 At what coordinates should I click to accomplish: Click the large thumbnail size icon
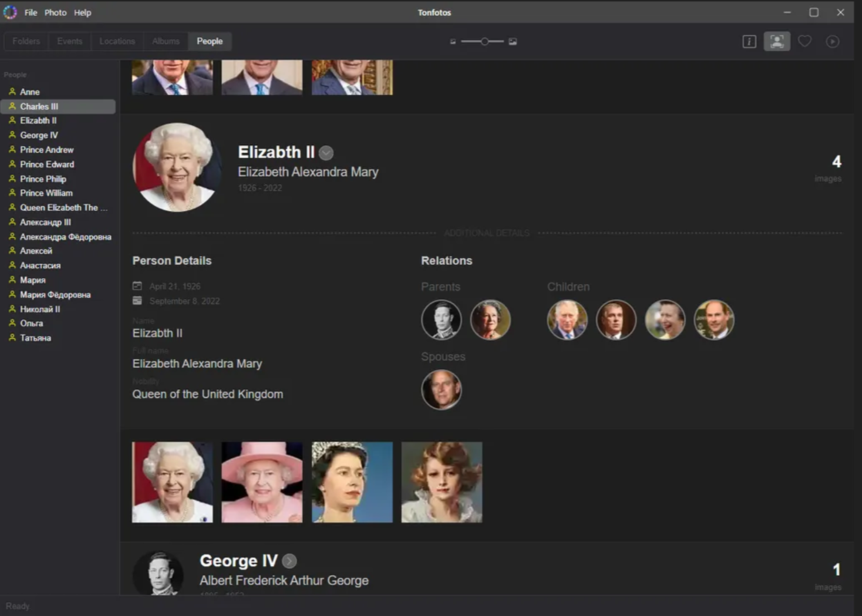point(513,41)
